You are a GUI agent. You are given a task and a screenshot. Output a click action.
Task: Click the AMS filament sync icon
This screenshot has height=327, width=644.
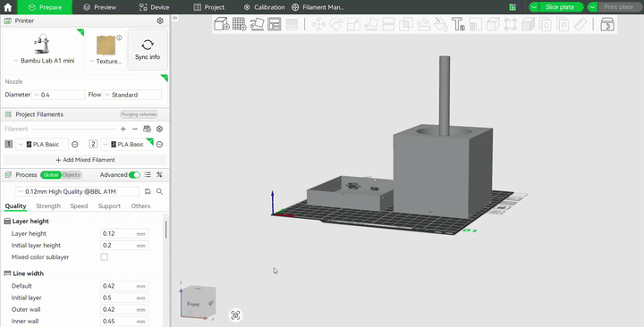[x=147, y=129]
